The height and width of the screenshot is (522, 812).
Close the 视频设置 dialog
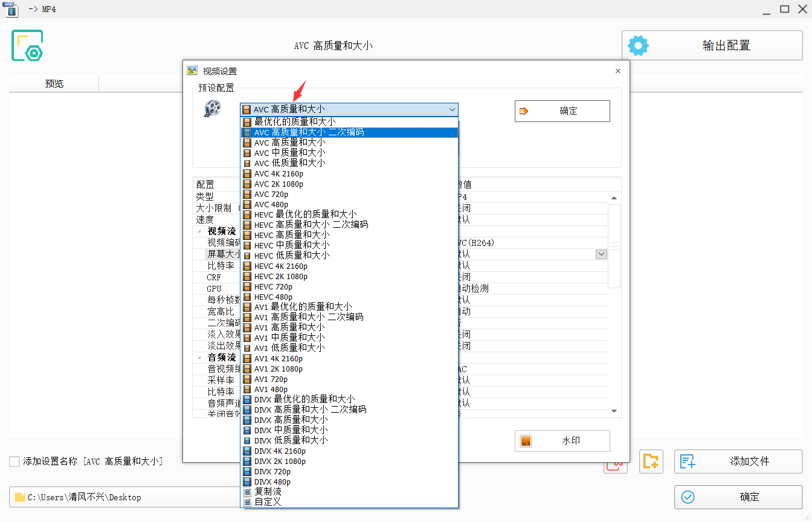pyautogui.click(x=617, y=71)
